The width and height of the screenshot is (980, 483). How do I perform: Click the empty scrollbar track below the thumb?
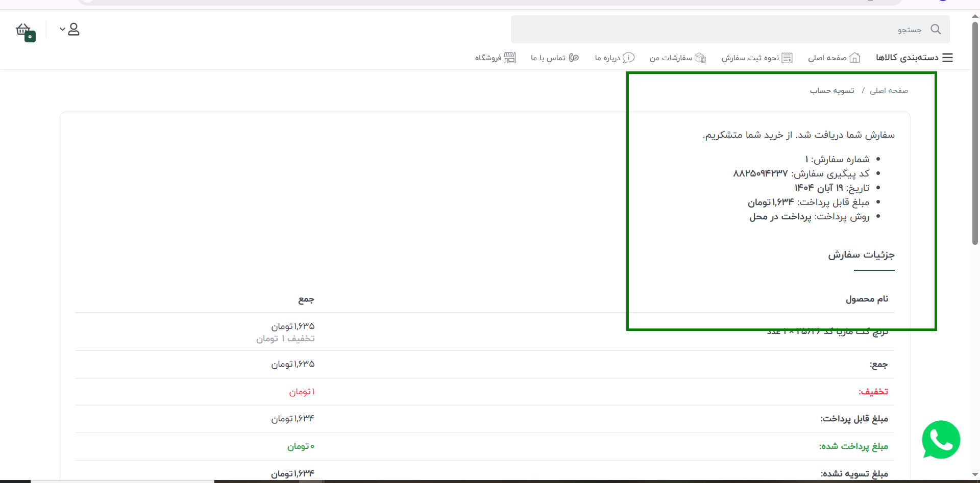(x=975, y=357)
